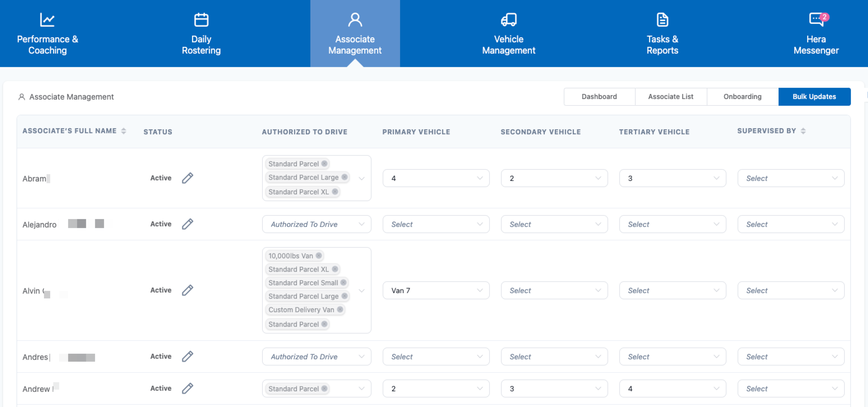Click edit pencil for Abram's status

tap(187, 178)
